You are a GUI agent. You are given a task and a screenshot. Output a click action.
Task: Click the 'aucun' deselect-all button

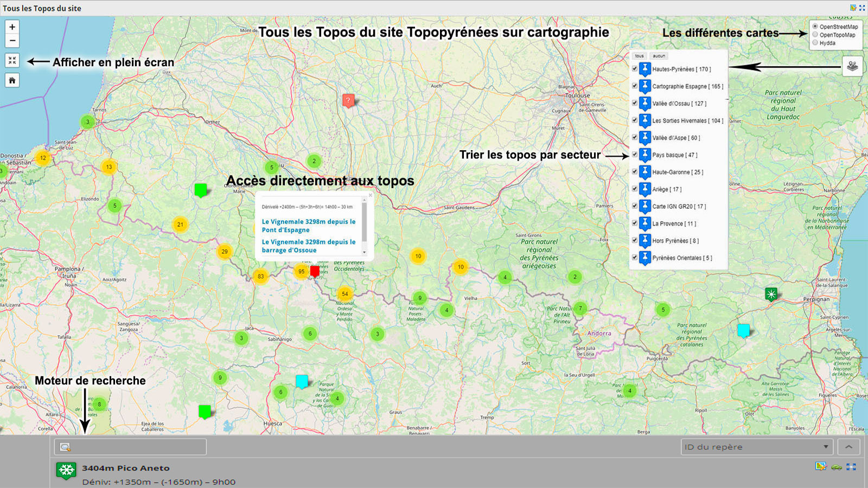click(x=659, y=56)
